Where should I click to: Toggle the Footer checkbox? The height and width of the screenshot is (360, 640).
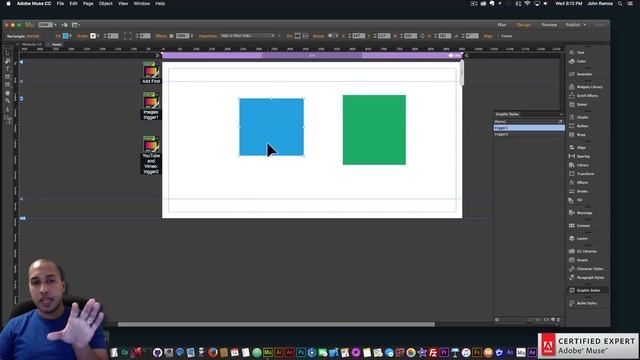pos(498,36)
